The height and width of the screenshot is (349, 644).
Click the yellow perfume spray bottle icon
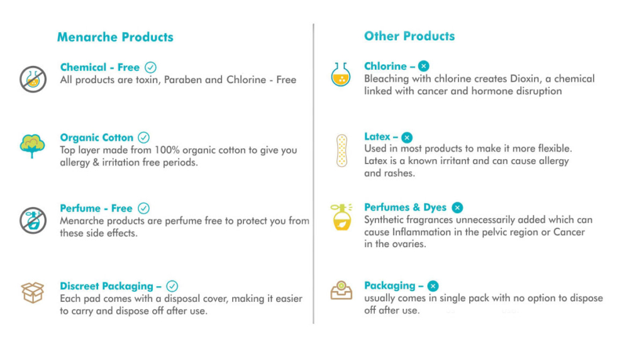point(341,218)
